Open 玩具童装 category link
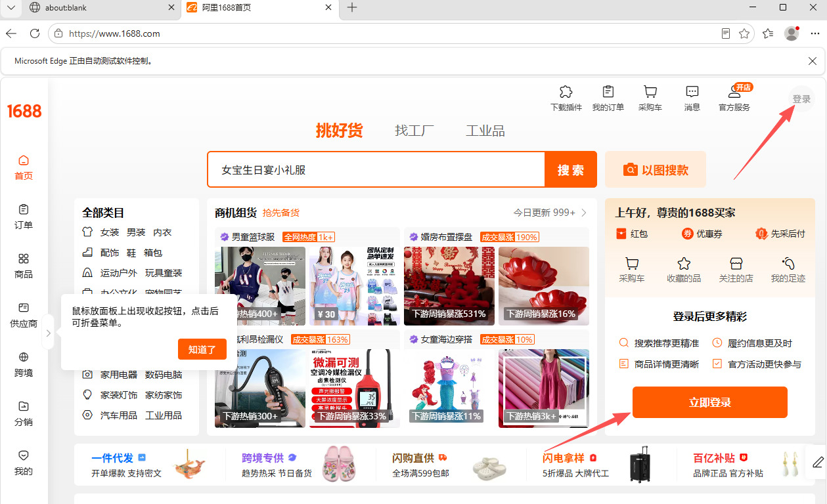827x504 pixels. click(x=164, y=273)
